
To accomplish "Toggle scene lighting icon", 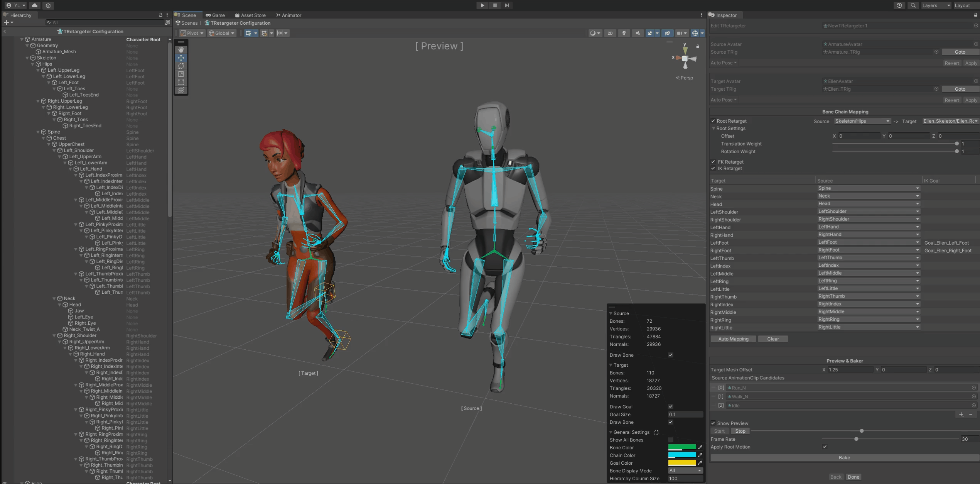I will (x=624, y=33).
